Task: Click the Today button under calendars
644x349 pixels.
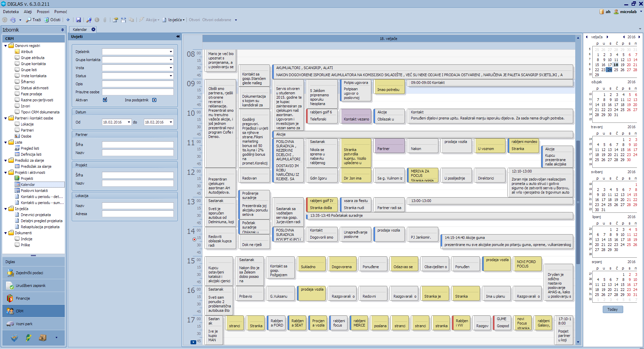Action: click(x=612, y=309)
